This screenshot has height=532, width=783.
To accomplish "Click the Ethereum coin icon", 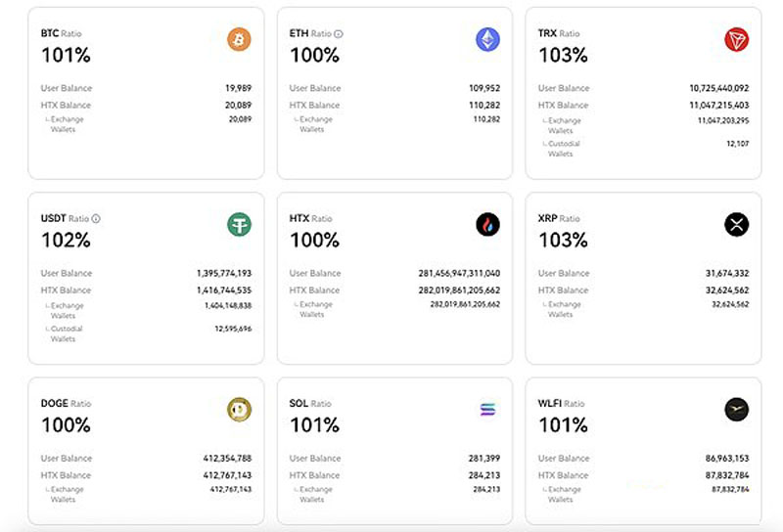I will [487, 39].
